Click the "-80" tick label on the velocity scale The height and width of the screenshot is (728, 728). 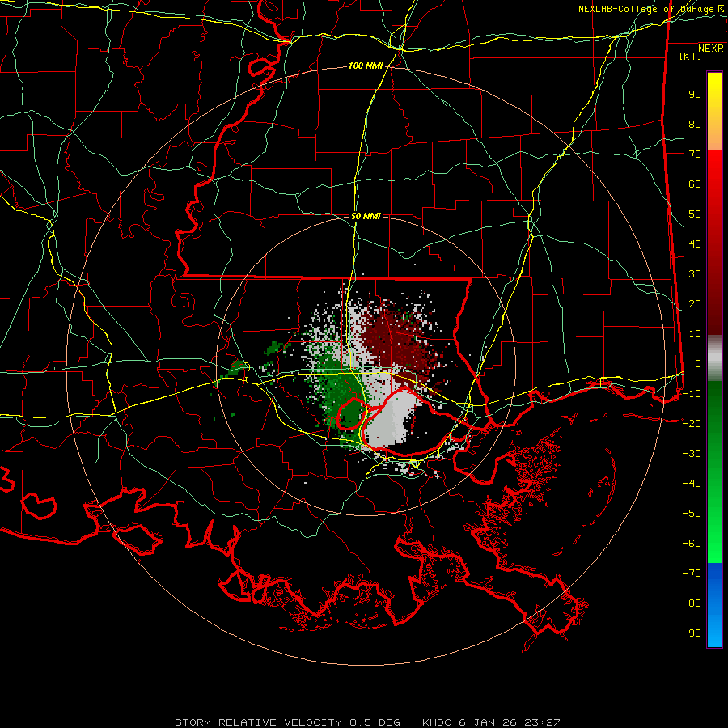692,603
